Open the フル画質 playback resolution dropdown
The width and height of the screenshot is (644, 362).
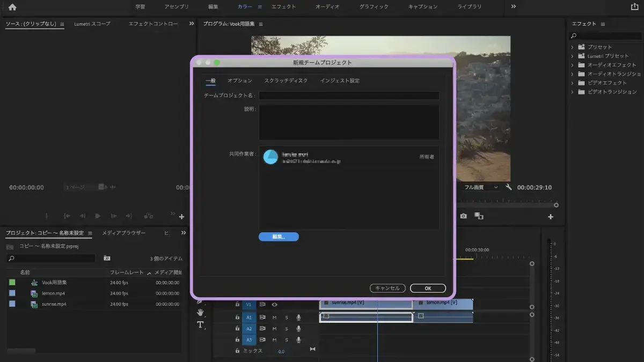point(480,187)
